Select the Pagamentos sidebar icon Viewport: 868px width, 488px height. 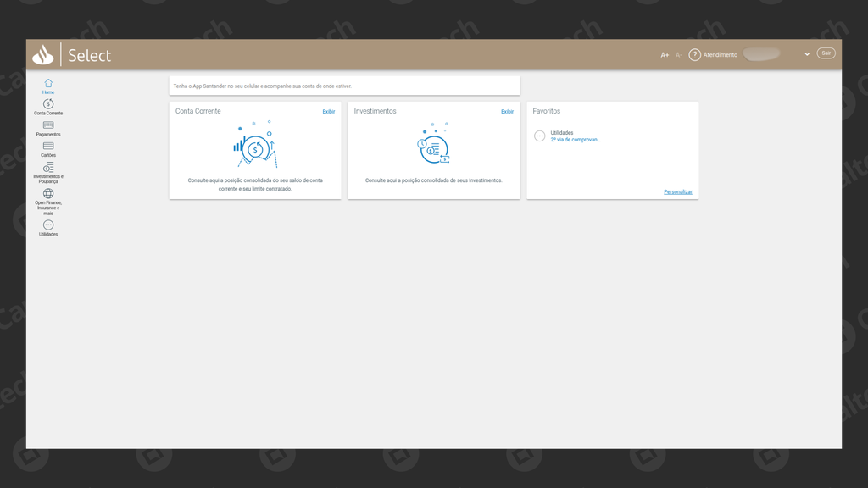pyautogui.click(x=48, y=126)
